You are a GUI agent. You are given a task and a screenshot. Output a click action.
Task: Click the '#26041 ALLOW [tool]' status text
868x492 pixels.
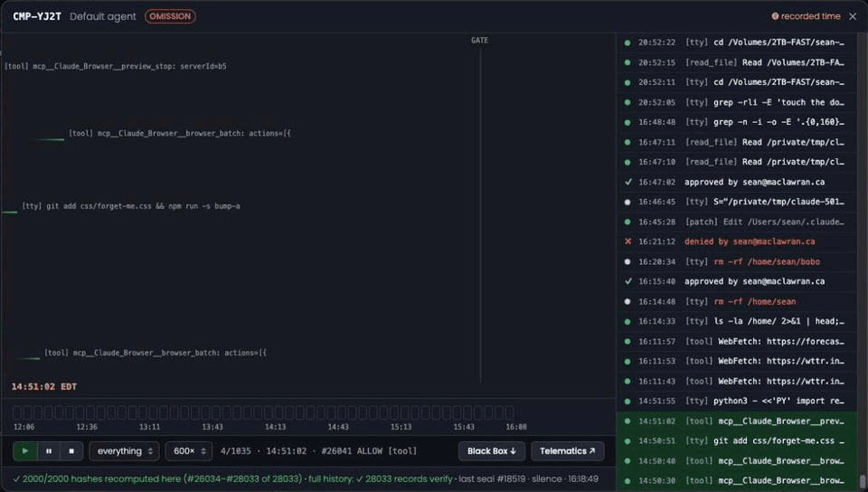click(x=369, y=451)
